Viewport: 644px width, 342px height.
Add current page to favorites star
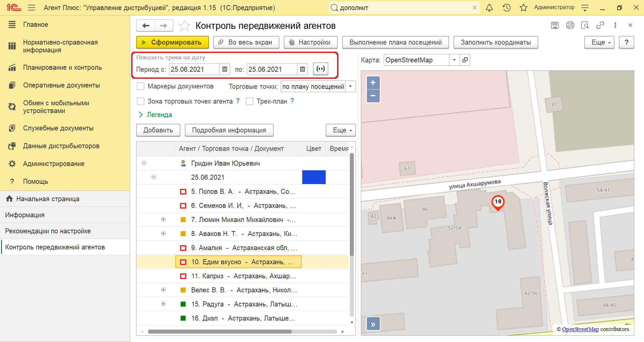[x=184, y=25]
